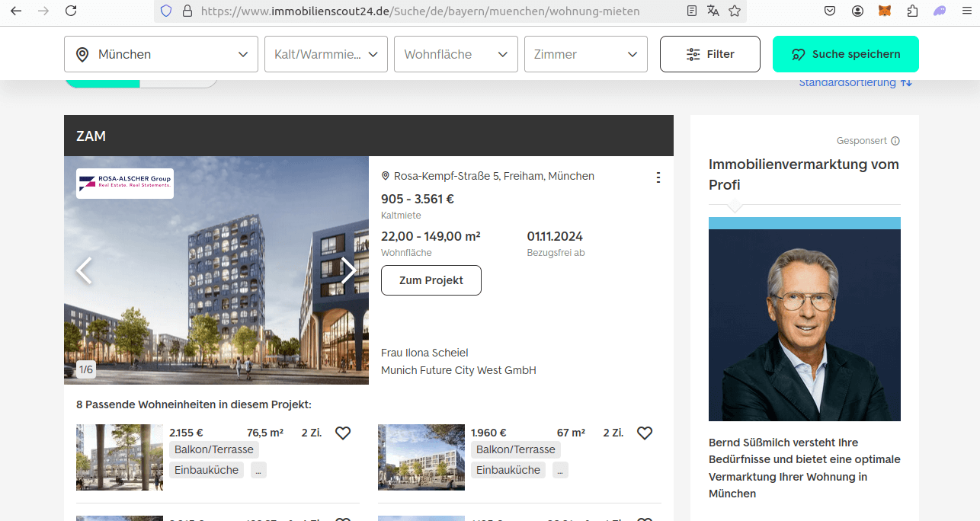Open the 1.960 € apartment thumbnail
This screenshot has height=521, width=980.
point(421,457)
